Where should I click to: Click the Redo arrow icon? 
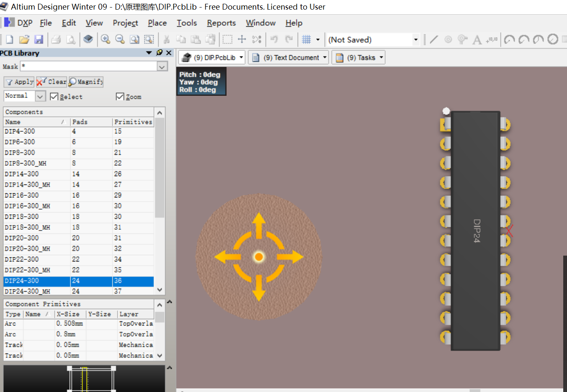tap(289, 39)
